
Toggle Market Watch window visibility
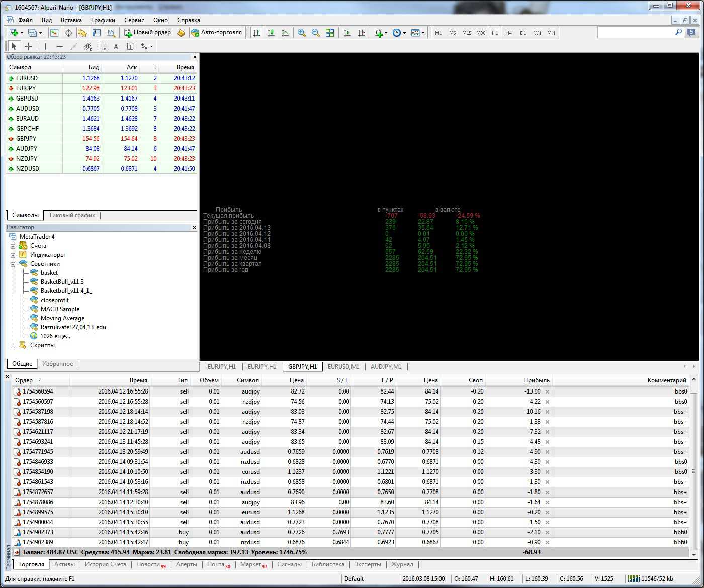tap(54, 33)
